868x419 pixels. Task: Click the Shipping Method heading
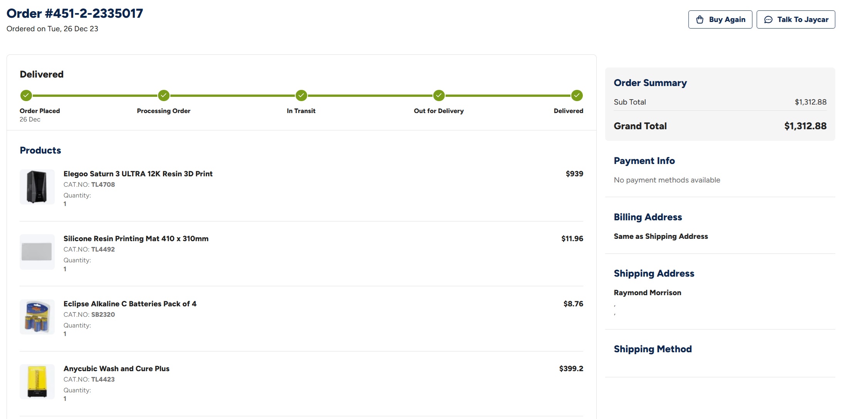point(653,349)
